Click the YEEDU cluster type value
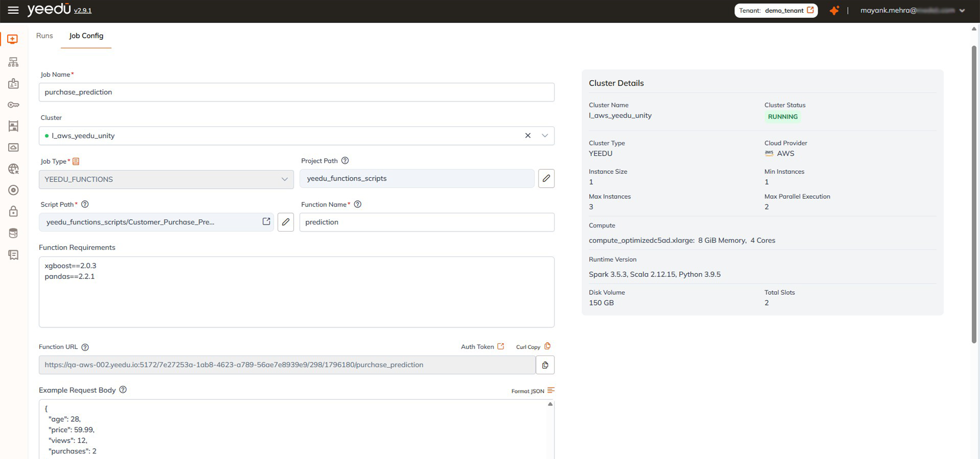The height and width of the screenshot is (459, 980). 601,154
